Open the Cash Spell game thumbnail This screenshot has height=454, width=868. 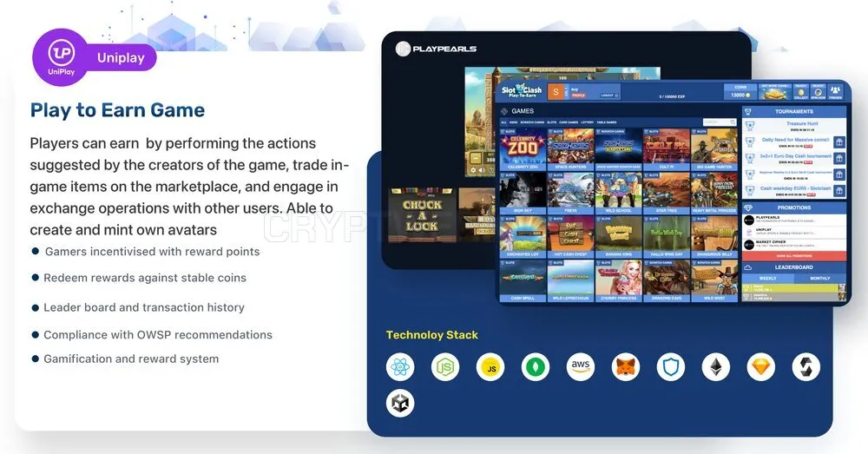click(x=523, y=280)
